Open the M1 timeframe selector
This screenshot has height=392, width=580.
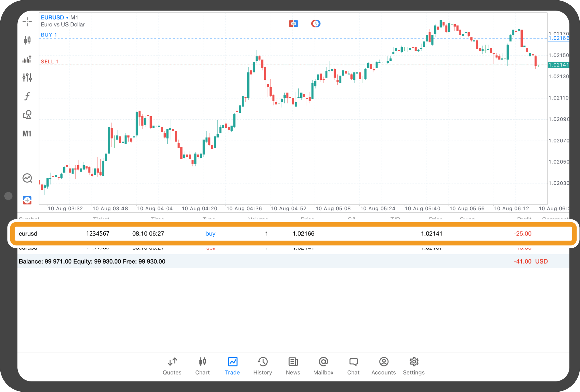click(x=27, y=134)
